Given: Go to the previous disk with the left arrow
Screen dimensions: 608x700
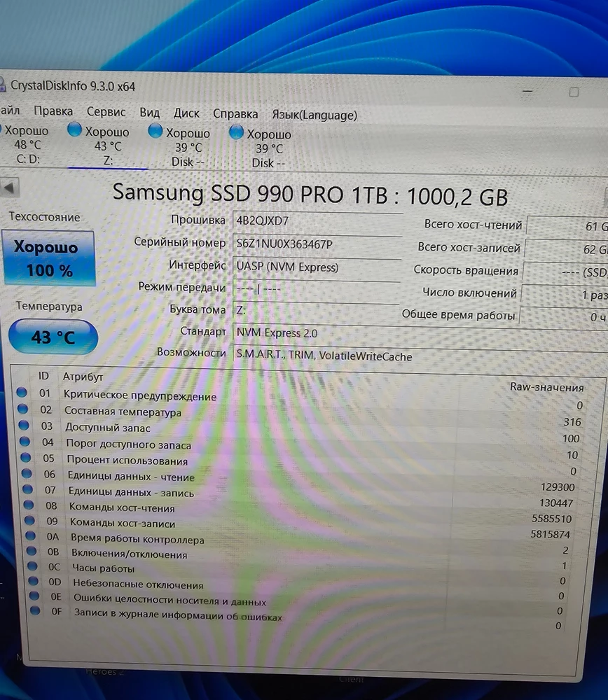Looking at the screenshot, I should pyautogui.click(x=10, y=187).
